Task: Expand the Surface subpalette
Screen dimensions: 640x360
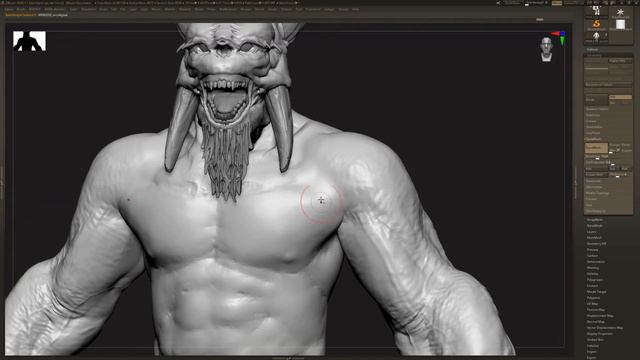Action: pos(592,256)
